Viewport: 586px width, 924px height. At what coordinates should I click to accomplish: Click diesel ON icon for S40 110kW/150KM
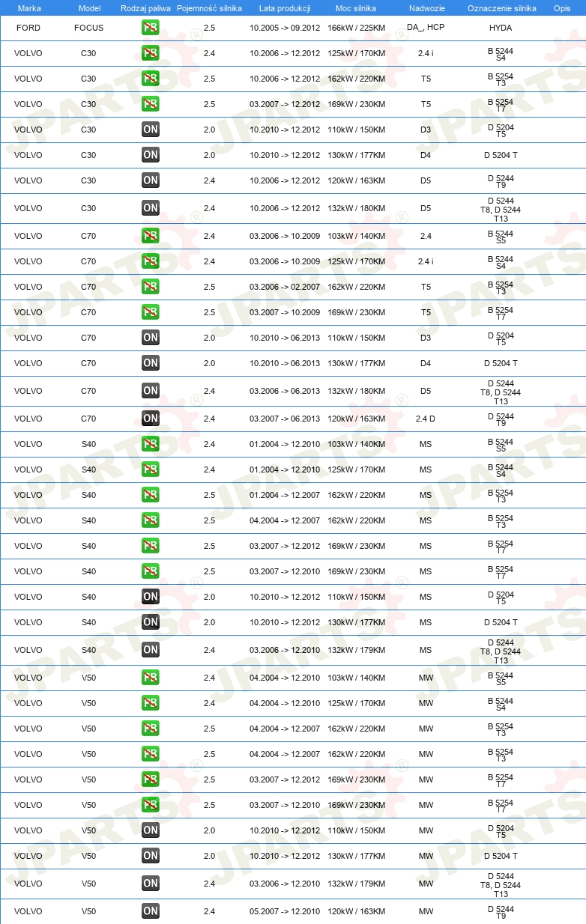coord(151,597)
